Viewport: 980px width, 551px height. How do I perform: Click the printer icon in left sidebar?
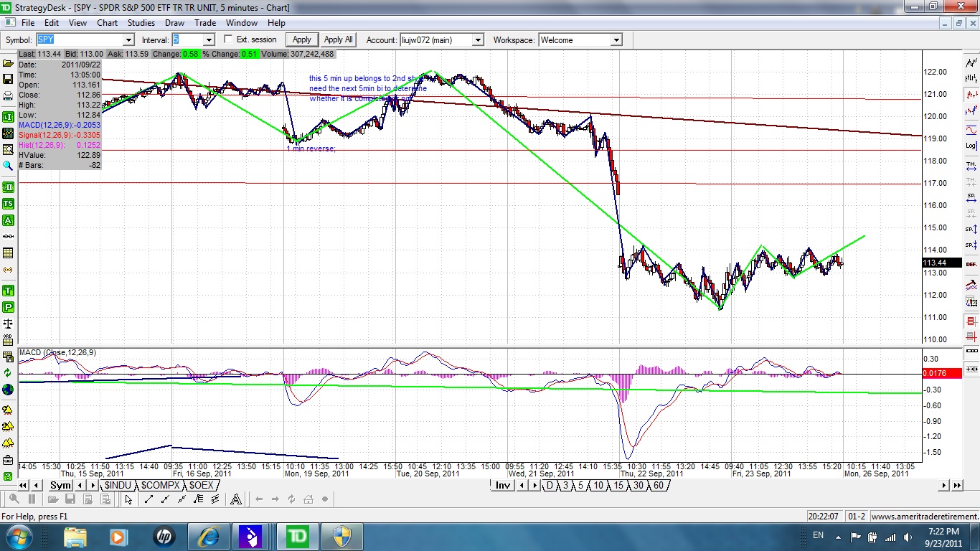tap(9, 95)
